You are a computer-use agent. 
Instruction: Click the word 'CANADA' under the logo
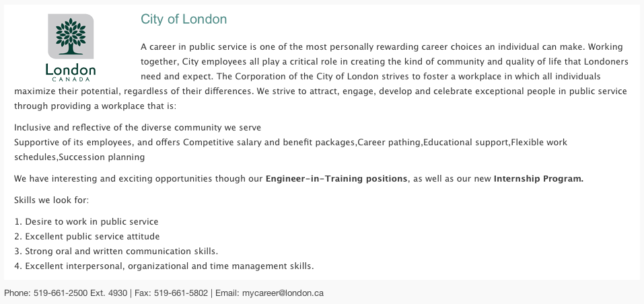pyautogui.click(x=71, y=79)
